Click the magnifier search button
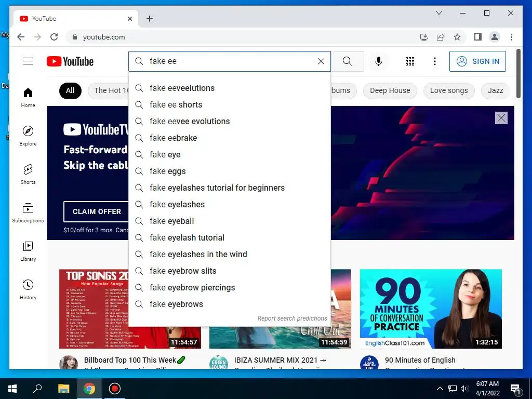Viewport: 532px width, 399px height. 347,61
